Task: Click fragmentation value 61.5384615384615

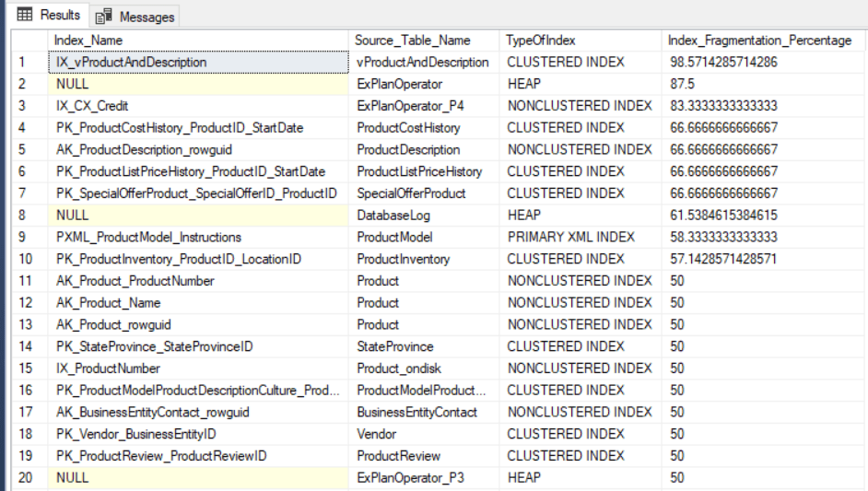Action: 763,216
